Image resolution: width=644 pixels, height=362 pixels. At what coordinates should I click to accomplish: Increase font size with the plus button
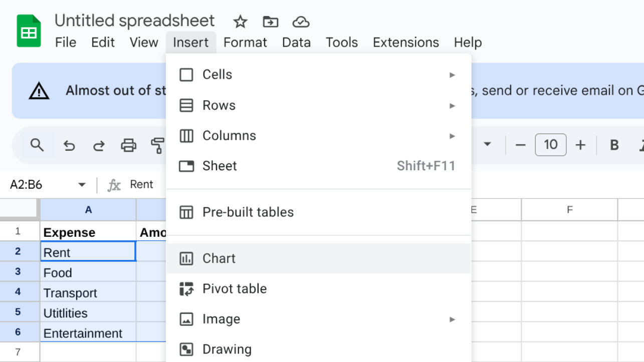point(580,145)
